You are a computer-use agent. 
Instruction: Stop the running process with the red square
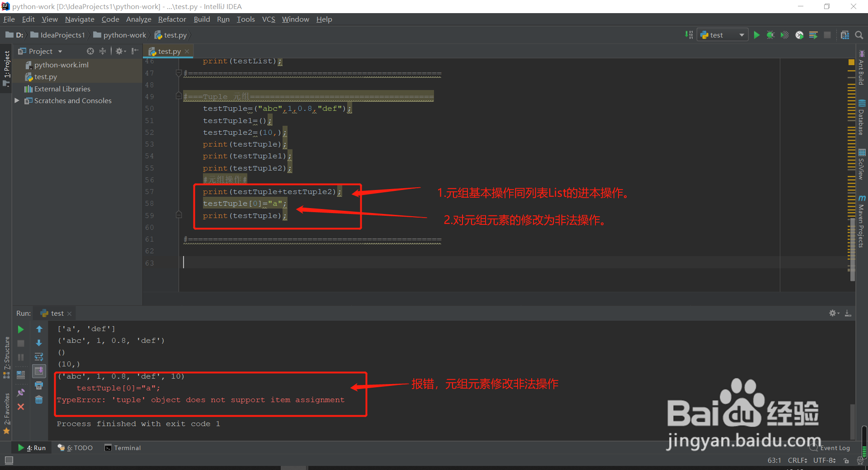pyautogui.click(x=828, y=35)
